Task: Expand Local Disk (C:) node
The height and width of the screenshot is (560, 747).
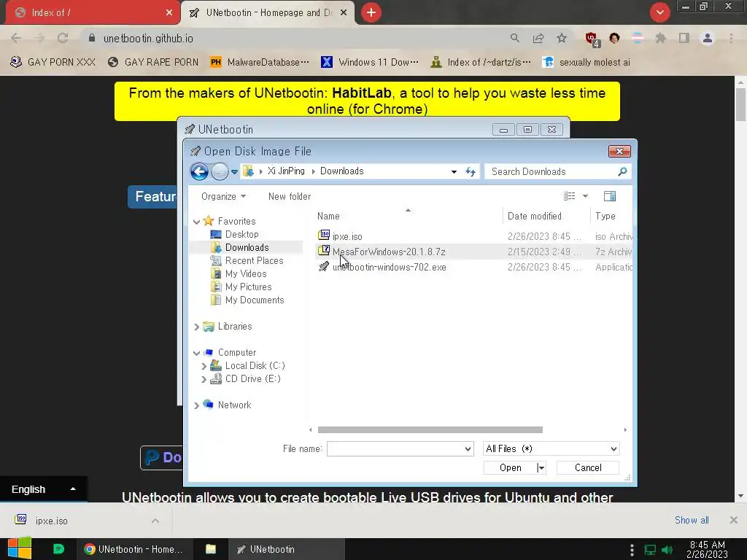Action: (x=204, y=366)
